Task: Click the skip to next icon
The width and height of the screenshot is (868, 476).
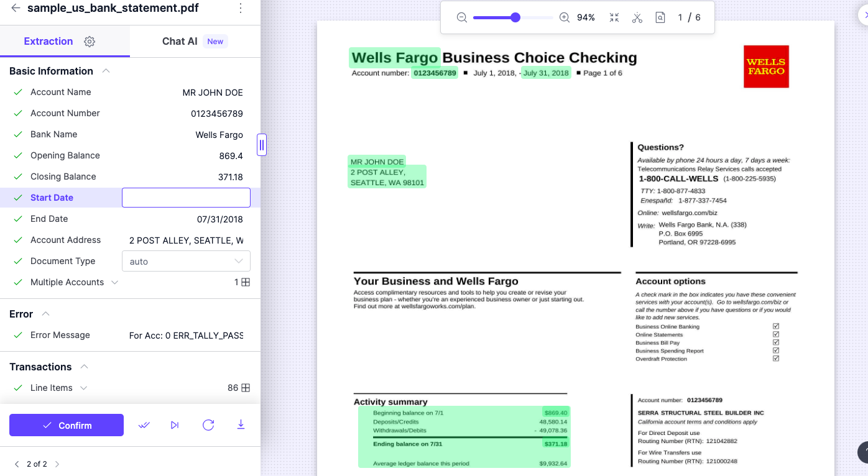Action: click(x=175, y=425)
